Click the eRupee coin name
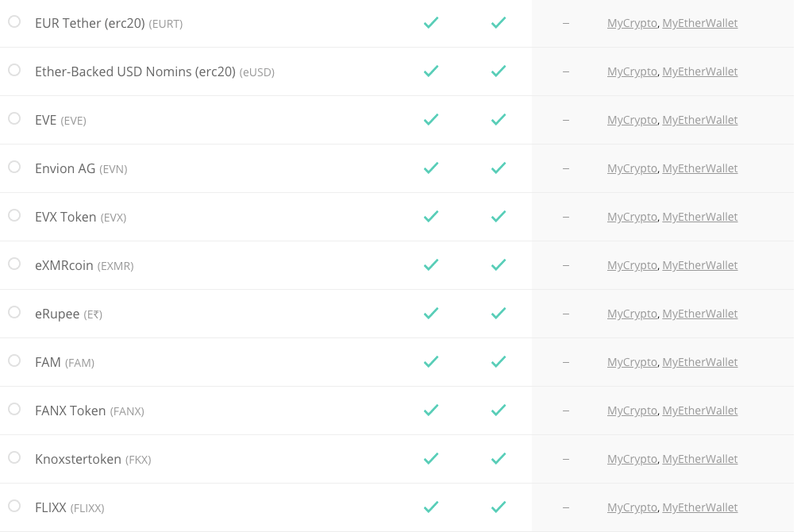797x532 pixels. coord(57,314)
